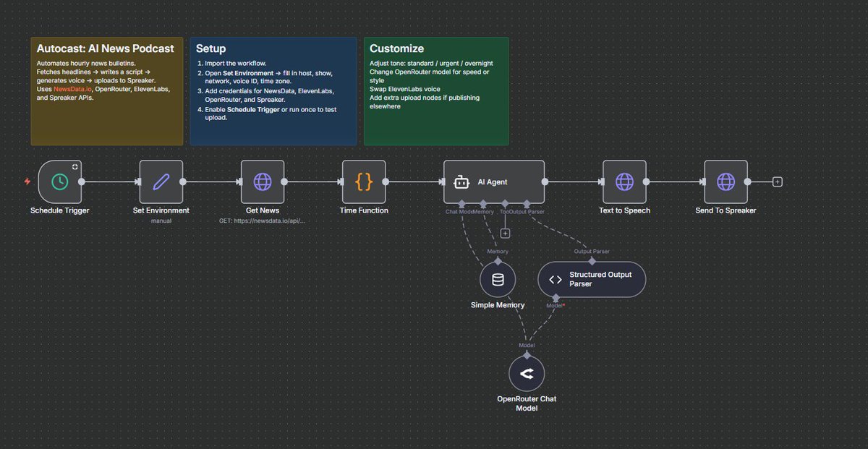
Task: Click the 'Swap ElevenLabs voice' line
Action: (x=404, y=89)
